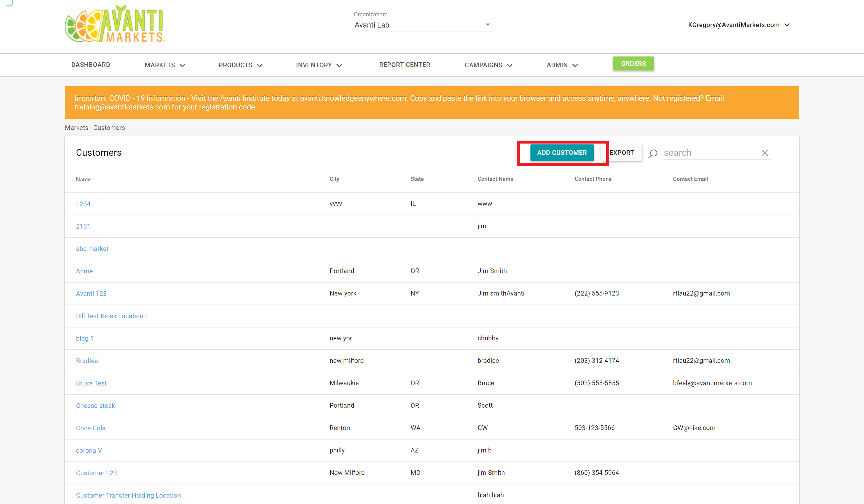This screenshot has width=864, height=504.
Task: Open customer 2131
Action: (x=83, y=227)
